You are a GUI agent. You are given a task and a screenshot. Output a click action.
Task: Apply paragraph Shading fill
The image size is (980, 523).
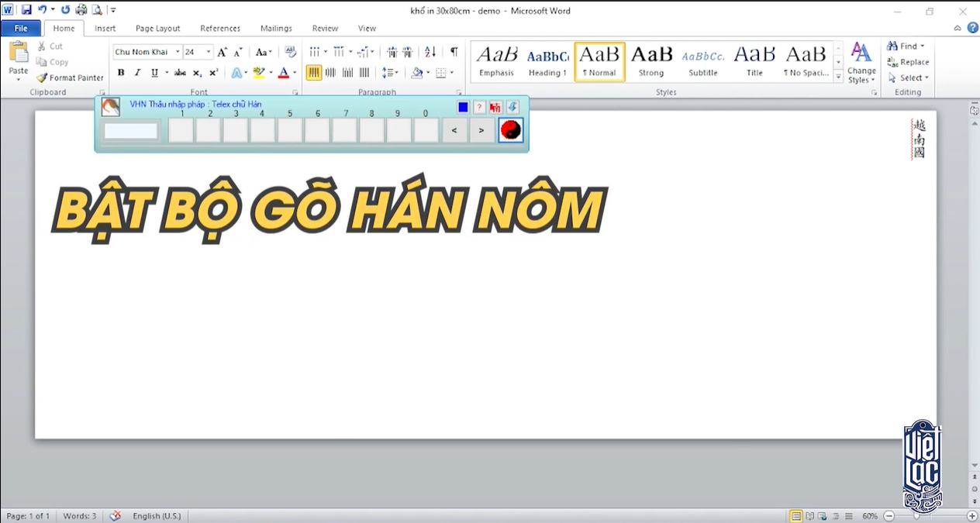[416, 73]
